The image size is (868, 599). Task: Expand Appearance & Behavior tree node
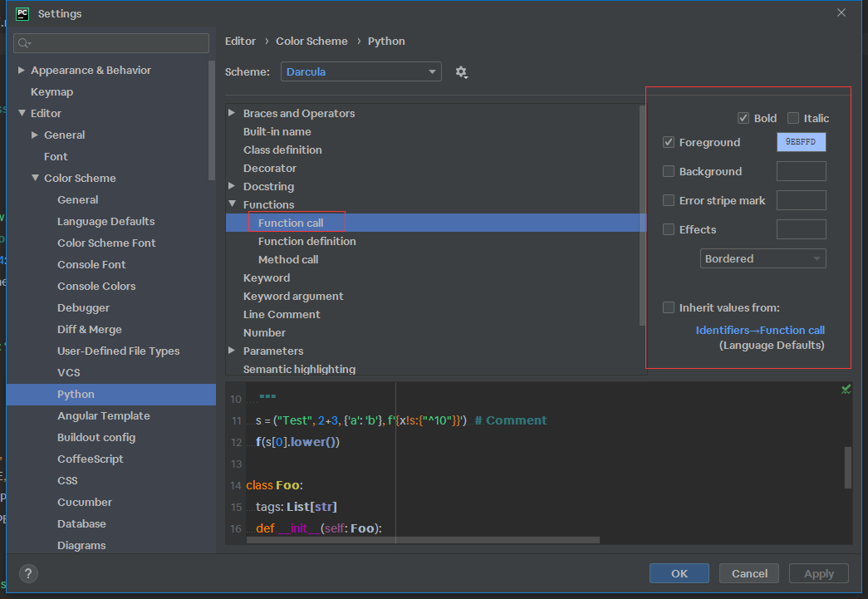21,71
